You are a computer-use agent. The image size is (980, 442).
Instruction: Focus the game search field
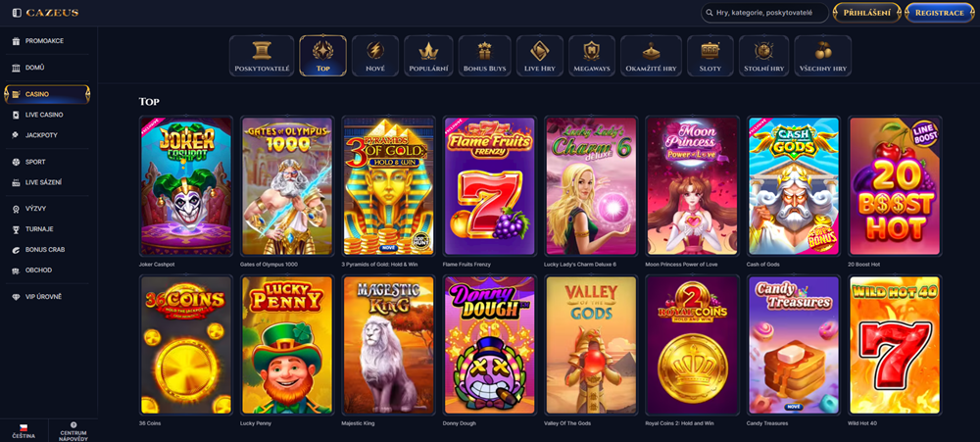pos(764,13)
